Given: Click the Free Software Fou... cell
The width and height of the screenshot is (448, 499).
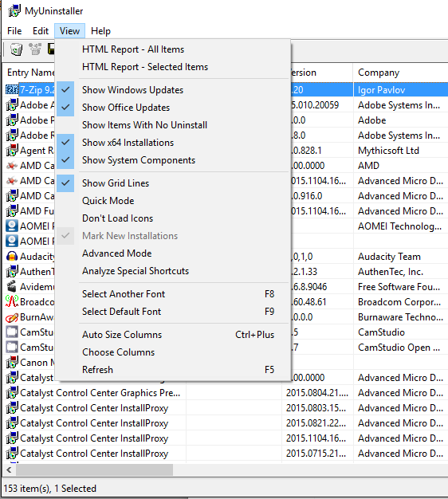Looking at the screenshot, I should 401,287.
